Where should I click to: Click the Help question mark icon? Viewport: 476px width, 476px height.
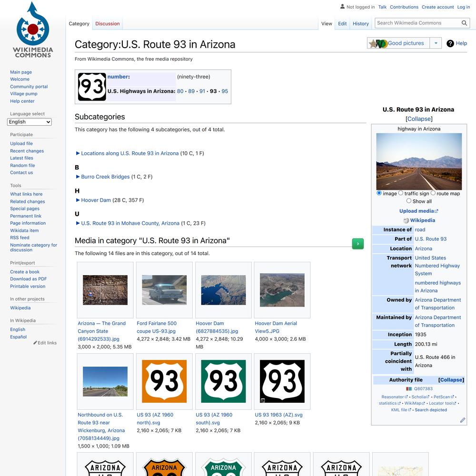450,43
